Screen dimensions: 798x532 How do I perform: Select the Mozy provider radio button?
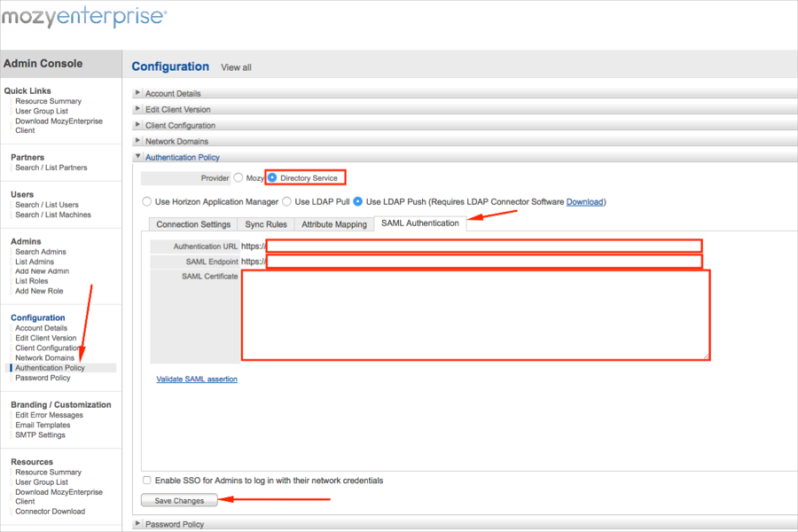pos(239,178)
